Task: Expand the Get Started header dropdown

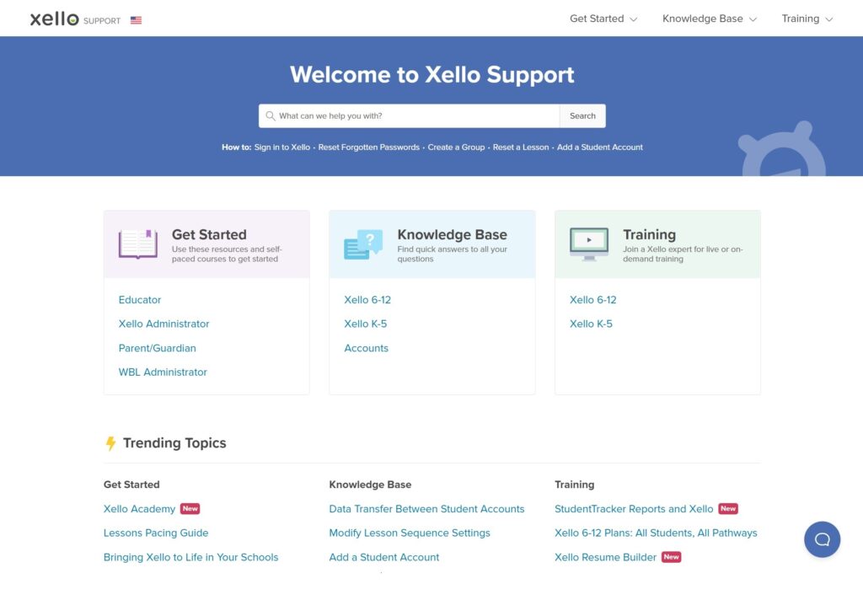Action: 603,19
